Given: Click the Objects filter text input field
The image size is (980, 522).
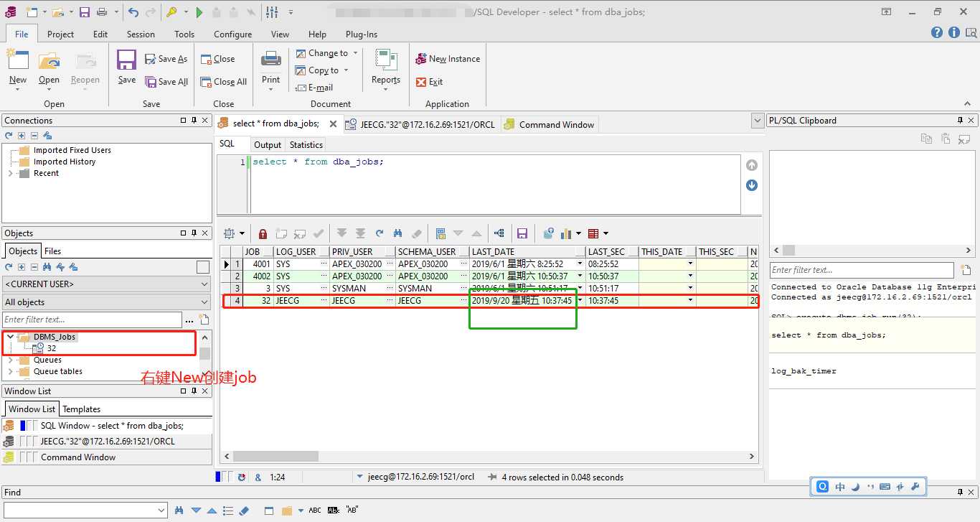Looking at the screenshot, I should tap(92, 320).
